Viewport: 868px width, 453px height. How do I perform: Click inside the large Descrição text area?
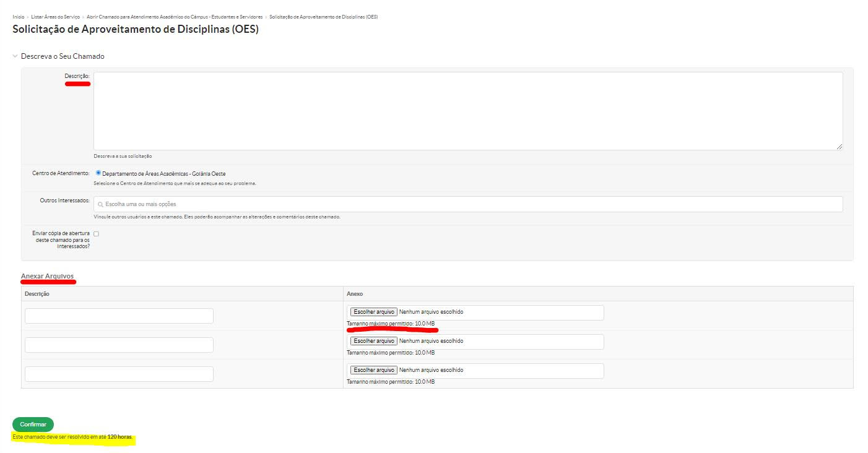point(467,111)
